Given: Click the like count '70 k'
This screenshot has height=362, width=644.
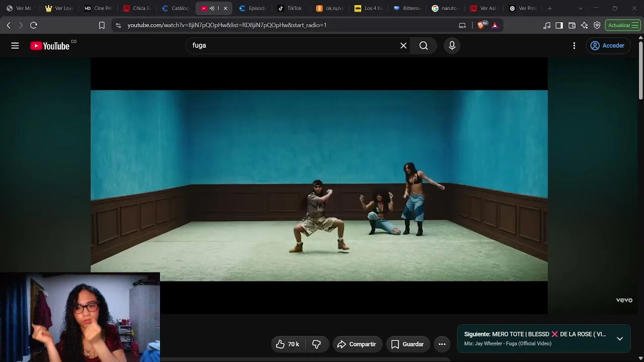Looking at the screenshot, I should coord(293,344).
